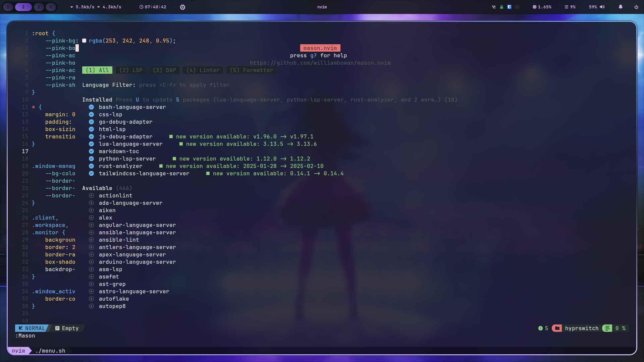Expand the rust-analyzer package entry

pos(120,166)
